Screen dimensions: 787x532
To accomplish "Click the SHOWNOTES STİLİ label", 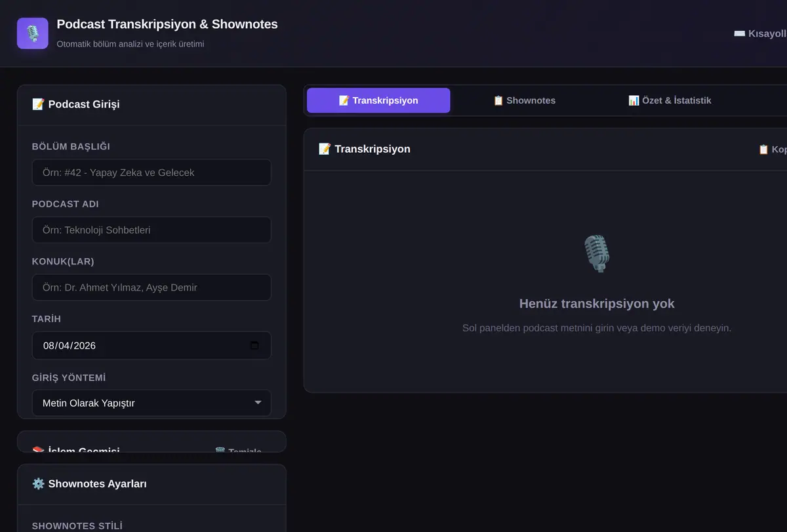I will (x=77, y=526).
